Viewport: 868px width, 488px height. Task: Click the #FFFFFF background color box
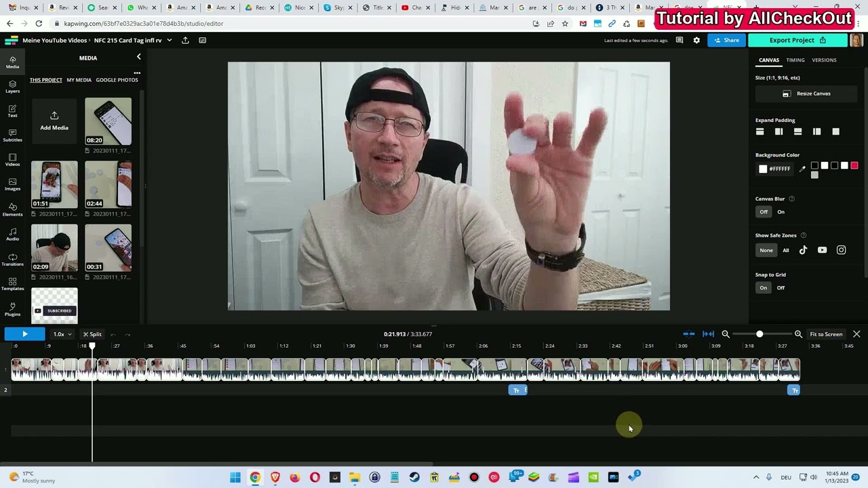pos(775,169)
